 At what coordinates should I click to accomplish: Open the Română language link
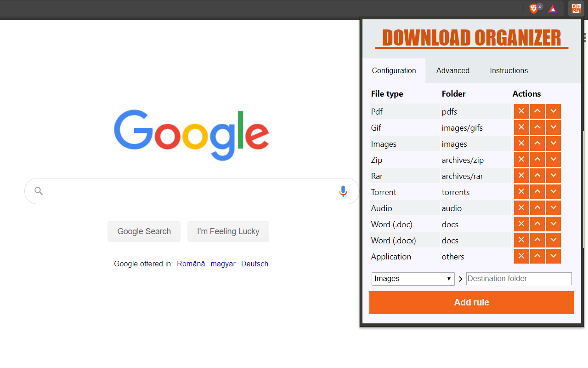191,264
